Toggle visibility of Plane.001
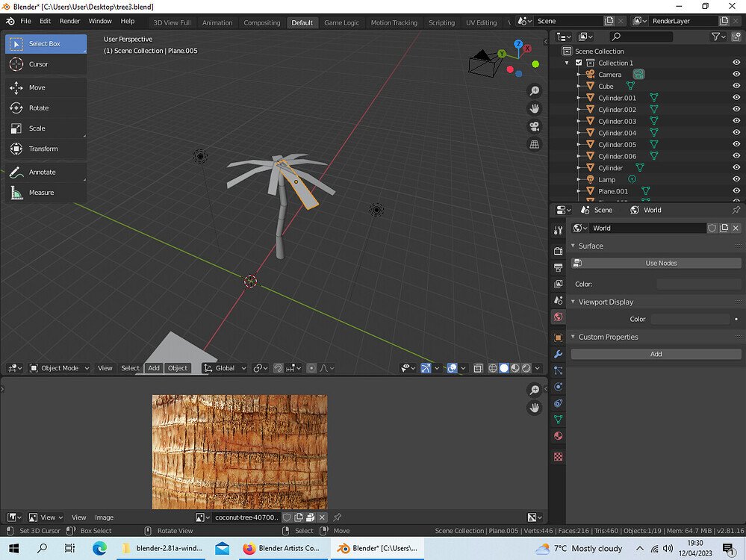This screenshot has width=746, height=560. pyautogui.click(x=736, y=191)
